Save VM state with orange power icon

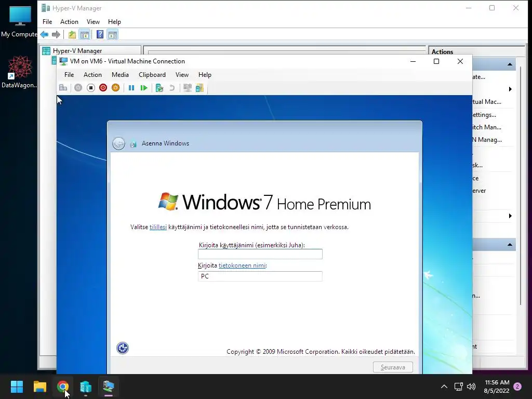[x=116, y=88]
